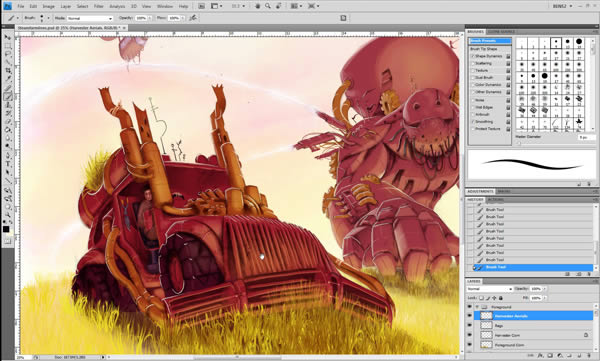Hide the Foreground group
Viewport: 600px width, 361px height.
point(470,307)
